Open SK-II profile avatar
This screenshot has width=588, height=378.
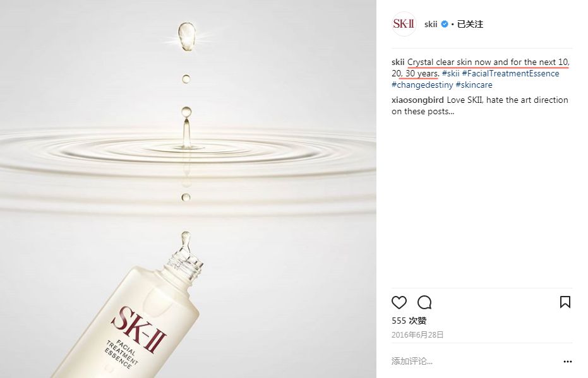point(404,24)
